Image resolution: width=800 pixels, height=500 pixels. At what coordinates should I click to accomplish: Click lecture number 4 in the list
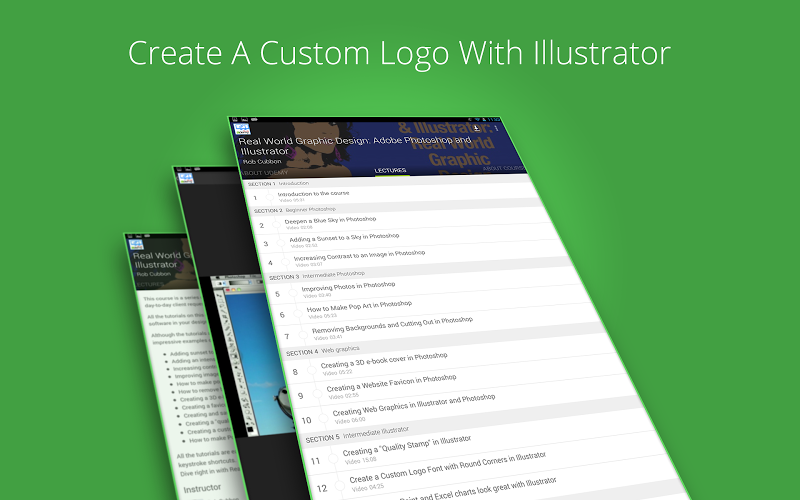(270, 263)
